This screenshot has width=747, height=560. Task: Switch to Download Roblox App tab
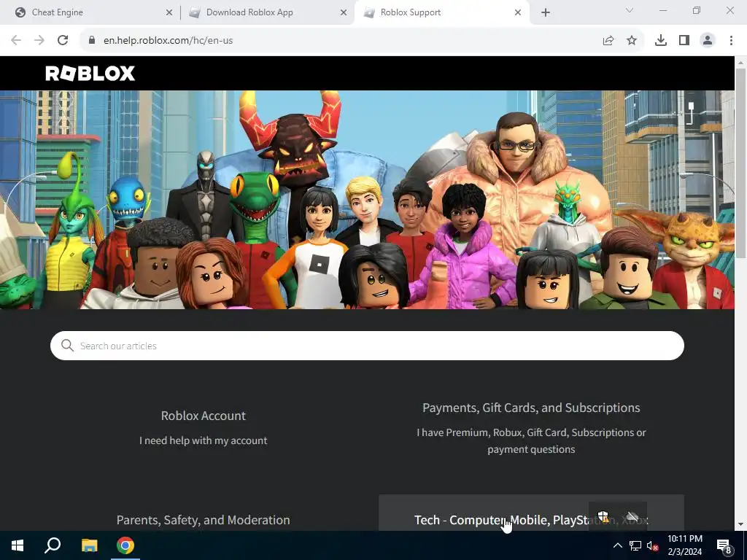coord(268,12)
